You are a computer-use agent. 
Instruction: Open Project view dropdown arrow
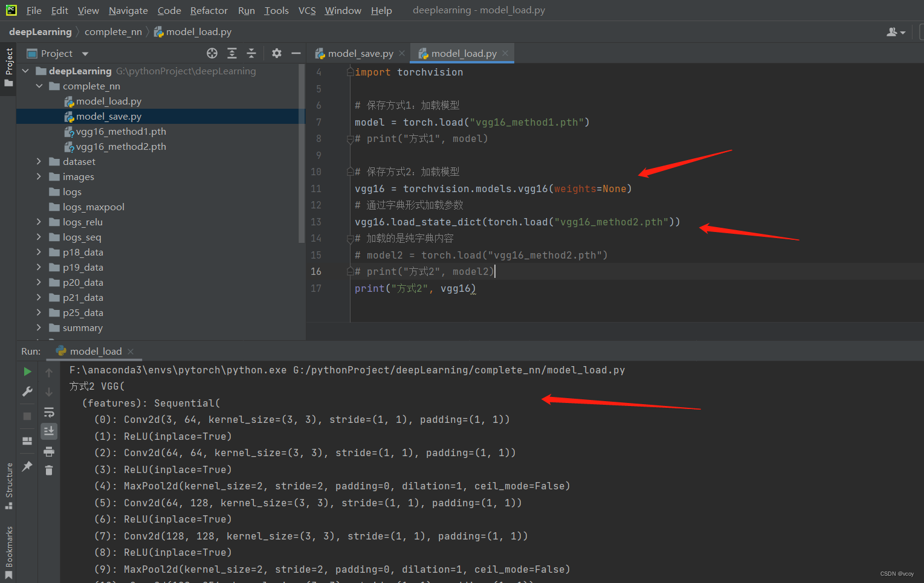pos(85,54)
